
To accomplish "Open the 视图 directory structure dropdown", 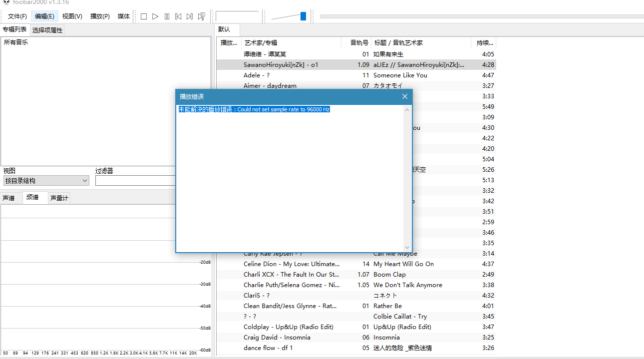I will coord(46,181).
